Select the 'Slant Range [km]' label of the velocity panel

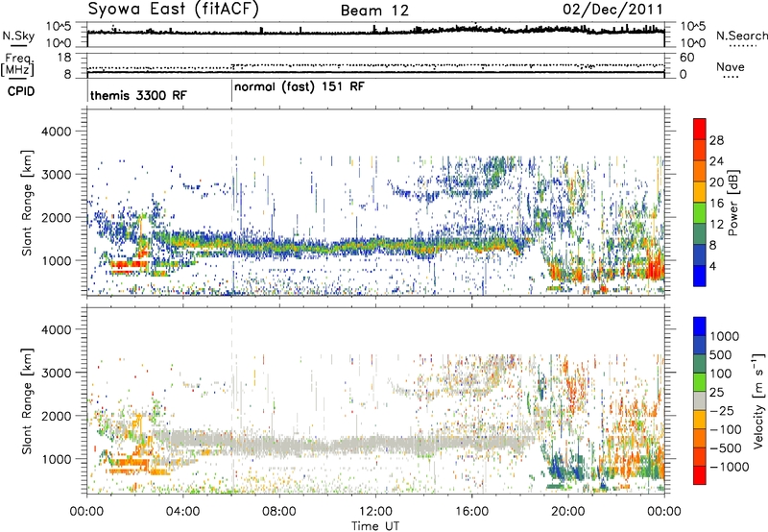[27, 400]
